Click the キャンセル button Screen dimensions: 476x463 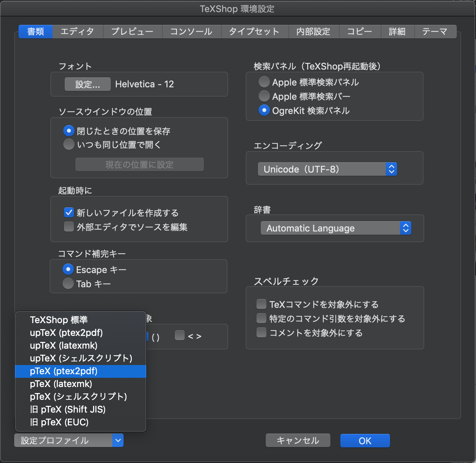pos(298,441)
